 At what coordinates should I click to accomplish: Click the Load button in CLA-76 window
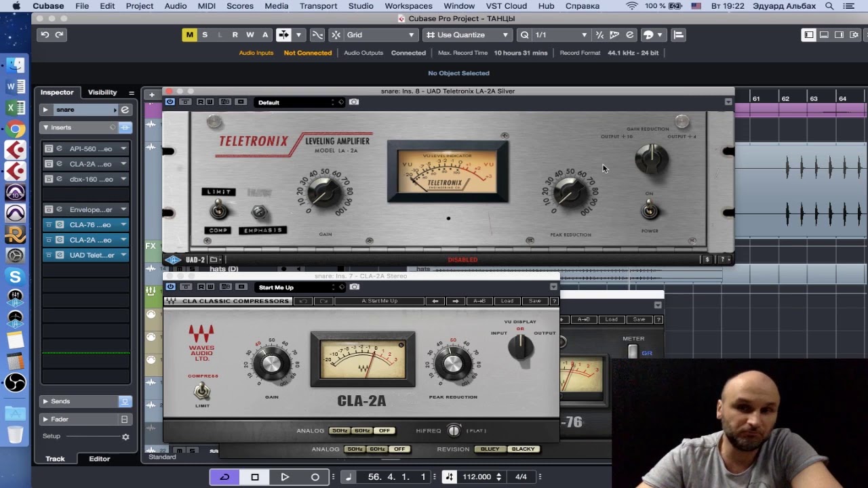611,319
